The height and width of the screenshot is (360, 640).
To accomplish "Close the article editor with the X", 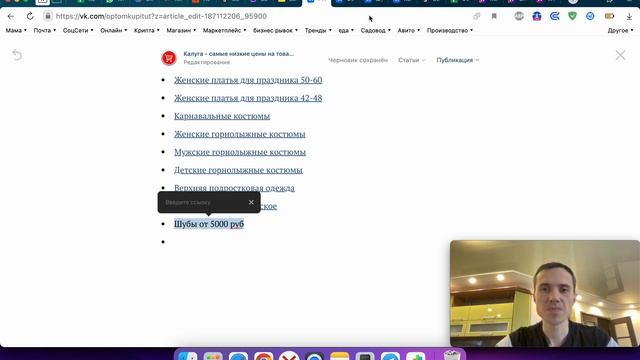I will pyautogui.click(x=620, y=55).
